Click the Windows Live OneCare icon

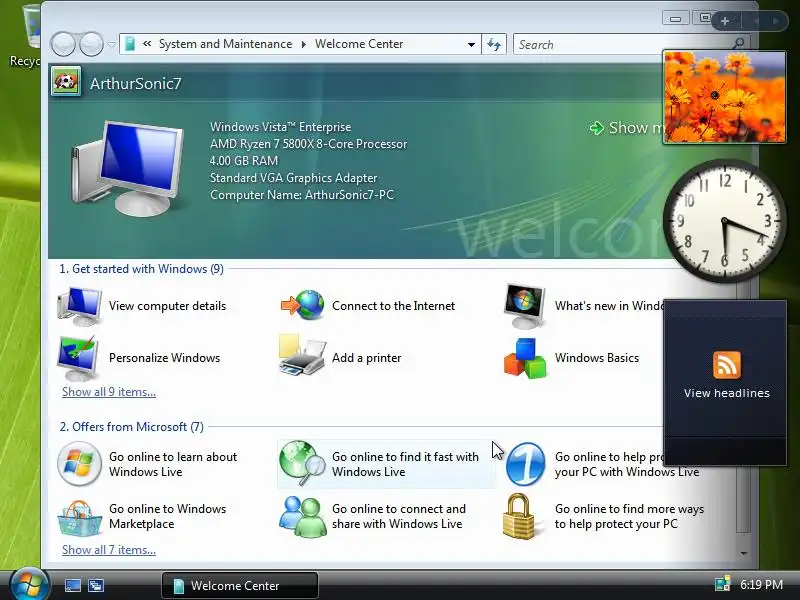[x=526, y=464]
